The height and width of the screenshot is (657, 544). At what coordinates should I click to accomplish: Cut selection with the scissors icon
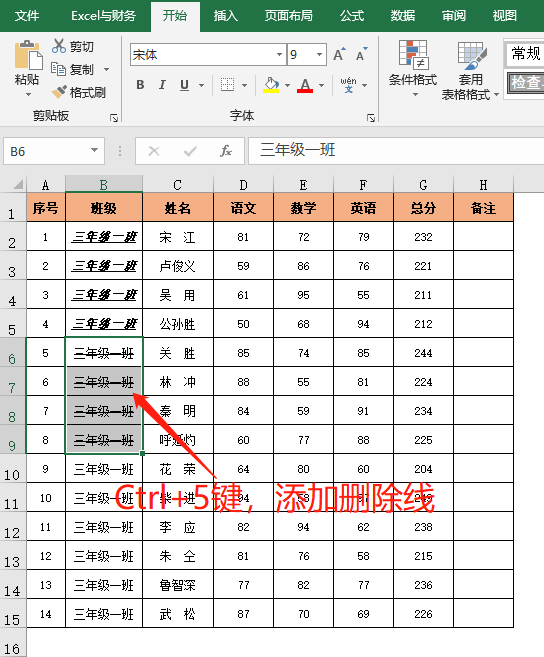point(59,46)
